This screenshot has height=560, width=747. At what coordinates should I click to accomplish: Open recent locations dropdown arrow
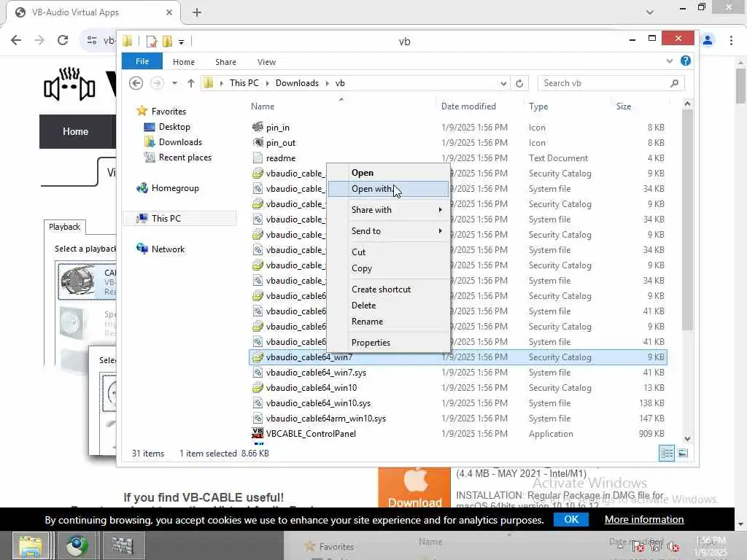coord(175,83)
